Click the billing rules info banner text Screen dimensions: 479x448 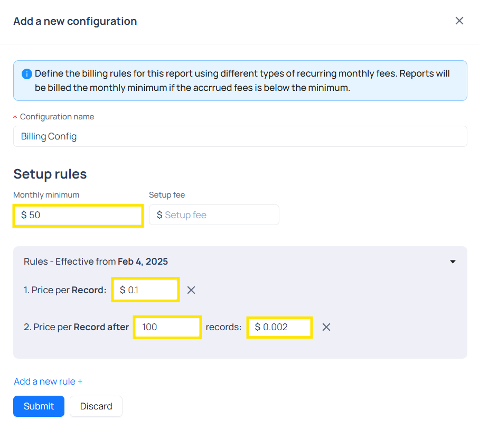[242, 80]
